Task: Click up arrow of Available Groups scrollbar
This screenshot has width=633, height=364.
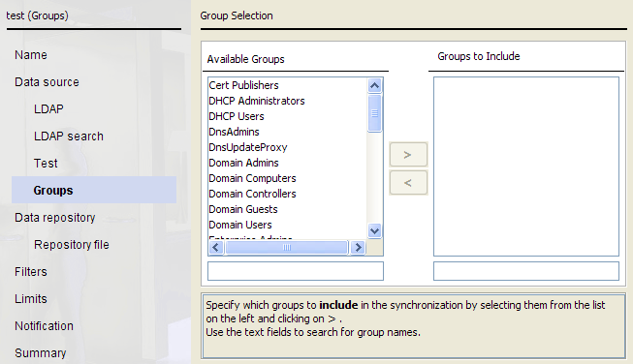Action: point(374,85)
